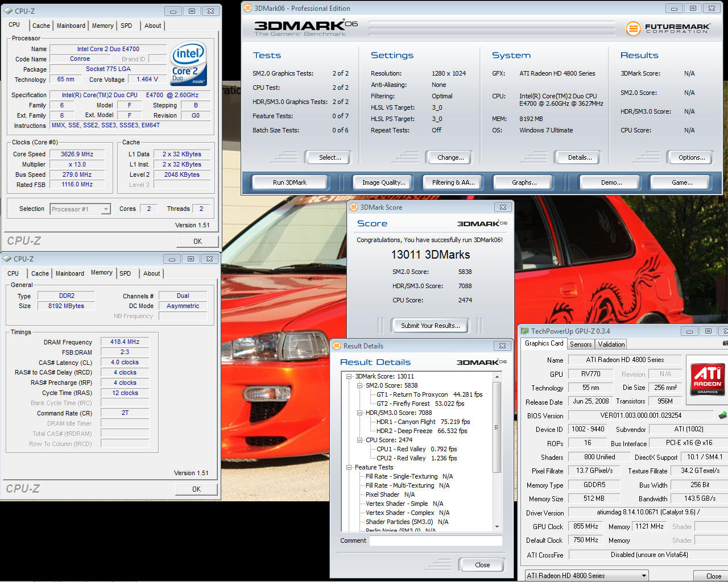The image size is (728, 582).
Task: Click the Result Details window title icon
Action: pos(337,346)
